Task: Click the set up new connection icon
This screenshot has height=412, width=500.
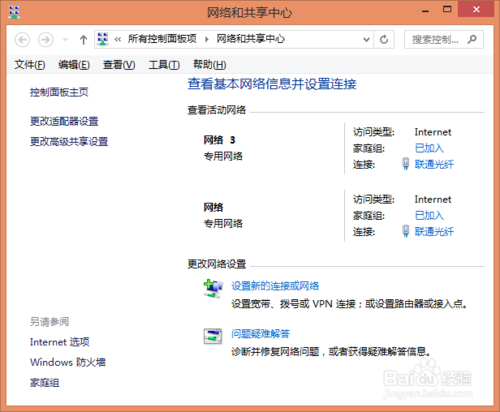Action: coord(213,288)
